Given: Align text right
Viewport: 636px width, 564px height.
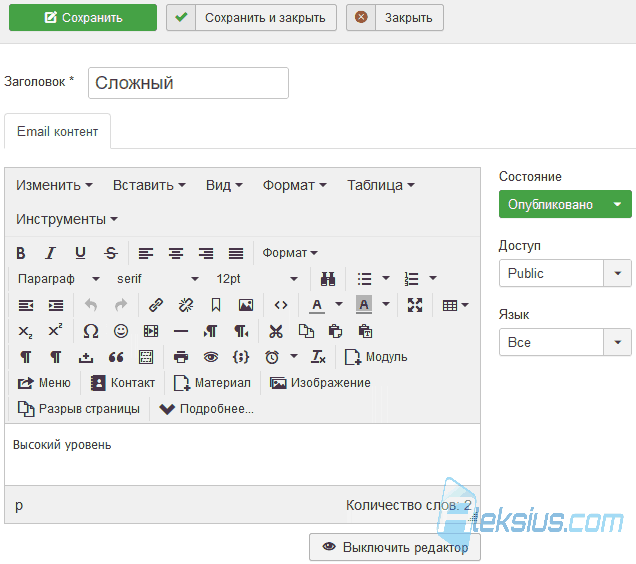Looking at the screenshot, I should pyautogui.click(x=206, y=253).
